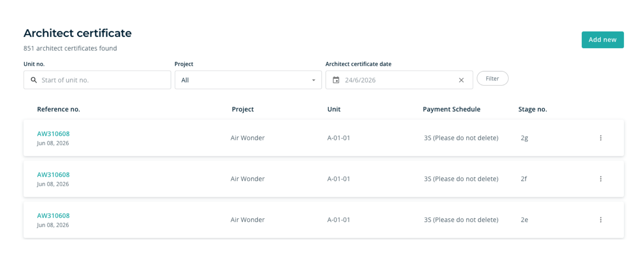Open more options for stage 2g row
Viewport: 644px width, 265px height.
point(601,138)
